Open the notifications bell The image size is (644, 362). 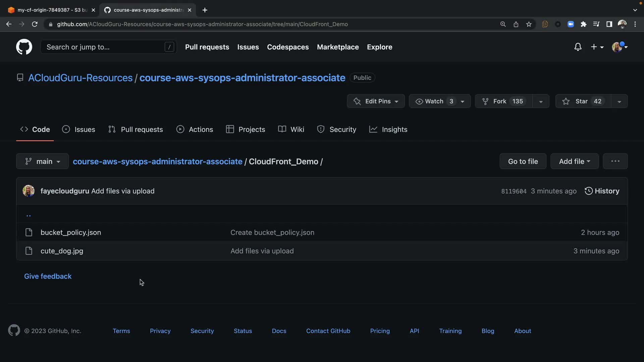(578, 47)
